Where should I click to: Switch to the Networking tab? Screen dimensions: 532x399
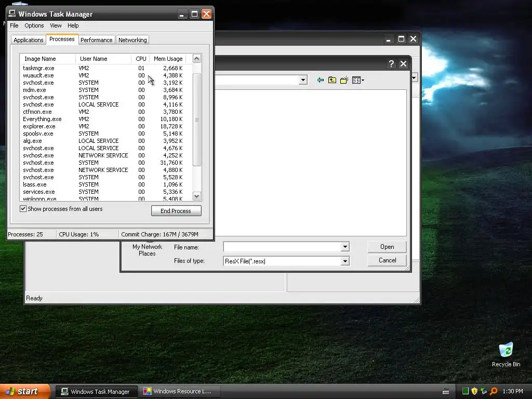click(132, 40)
